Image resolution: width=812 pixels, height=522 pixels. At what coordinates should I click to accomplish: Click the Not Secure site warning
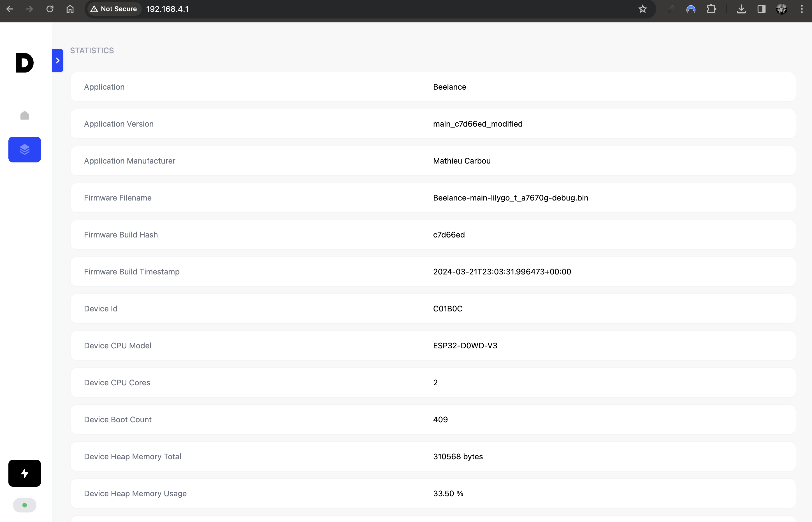coord(113,9)
